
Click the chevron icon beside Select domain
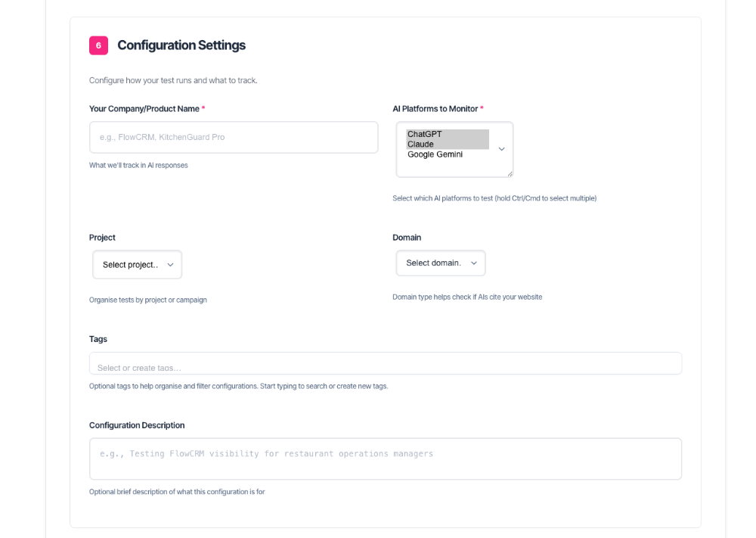click(x=474, y=263)
